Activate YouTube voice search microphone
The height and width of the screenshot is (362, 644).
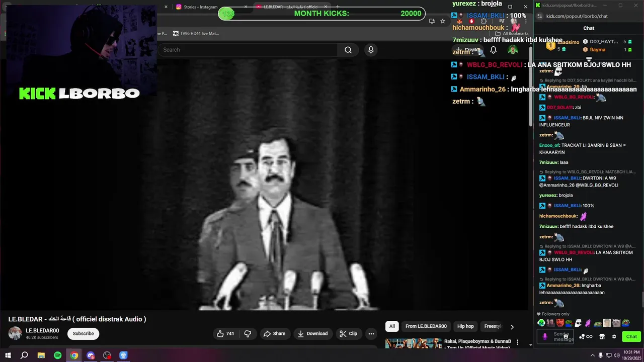coord(371,50)
